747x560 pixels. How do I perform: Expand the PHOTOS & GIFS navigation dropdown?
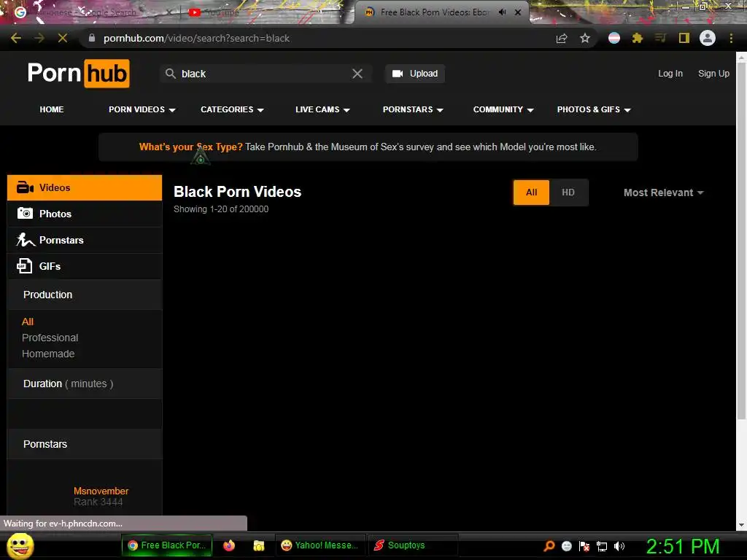click(594, 109)
